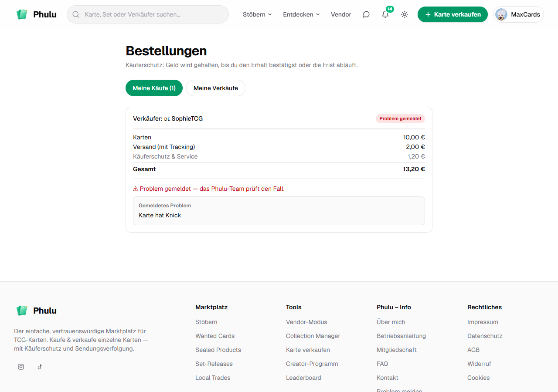Click the Phulu logo in the header
558x392 pixels.
point(36,14)
